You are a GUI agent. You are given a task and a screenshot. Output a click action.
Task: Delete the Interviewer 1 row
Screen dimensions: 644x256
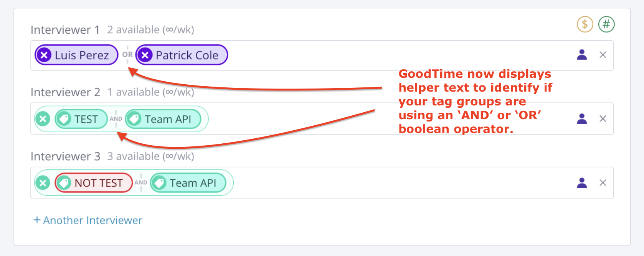coord(603,55)
